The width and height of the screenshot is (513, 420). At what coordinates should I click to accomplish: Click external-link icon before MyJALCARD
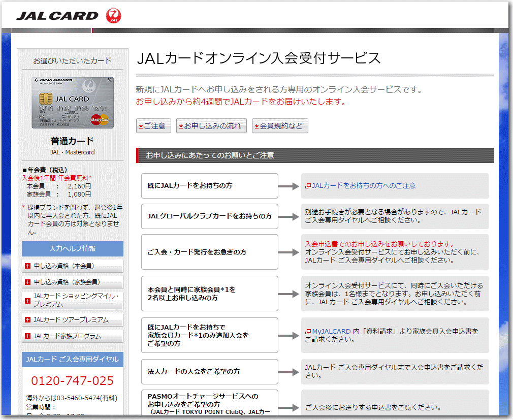(308, 332)
